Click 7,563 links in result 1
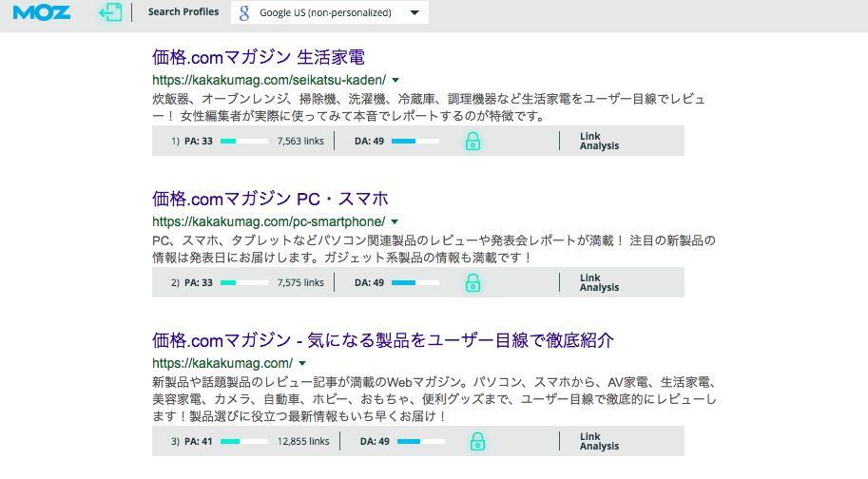Viewport: 868px width, 479px height. 300,141
